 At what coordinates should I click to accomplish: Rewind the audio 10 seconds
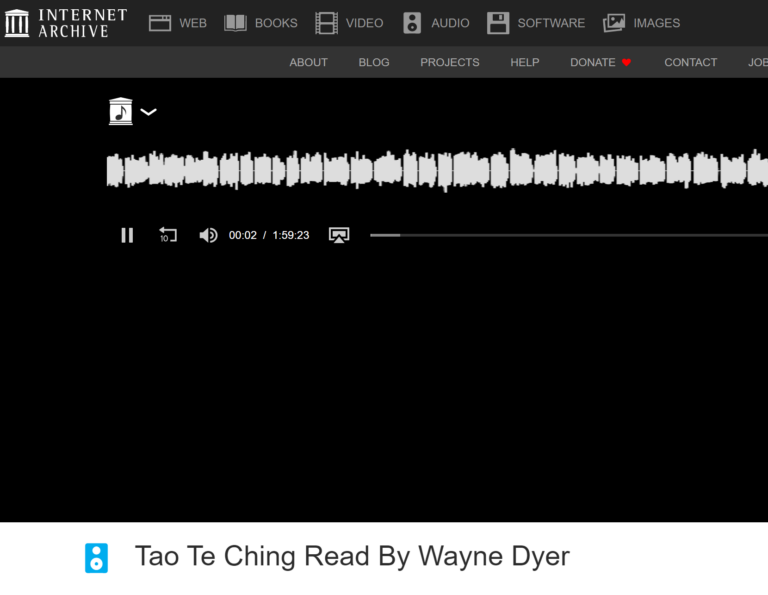[x=168, y=235]
